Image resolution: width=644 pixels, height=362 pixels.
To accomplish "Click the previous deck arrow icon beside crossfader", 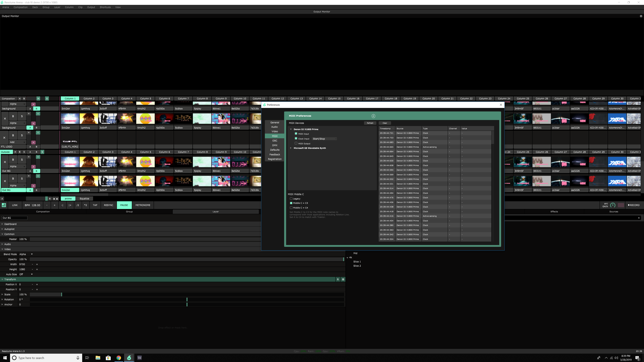I will (54, 199).
